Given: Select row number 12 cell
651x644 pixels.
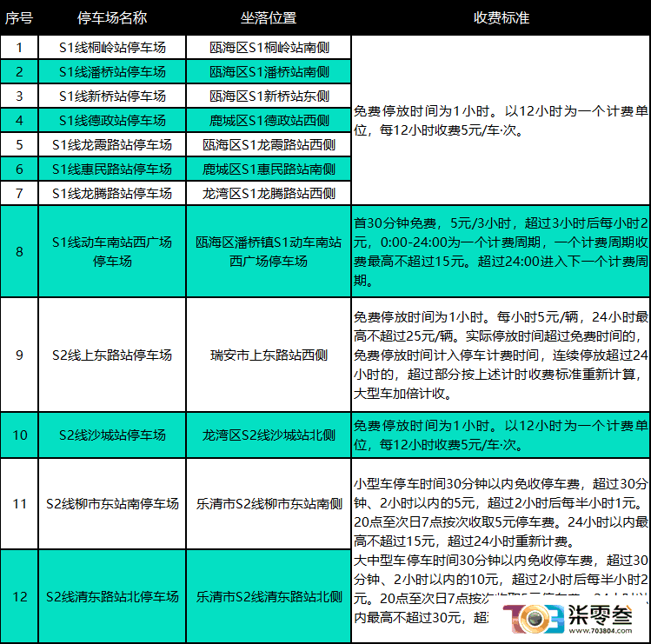Looking at the screenshot, I should [19, 597].
